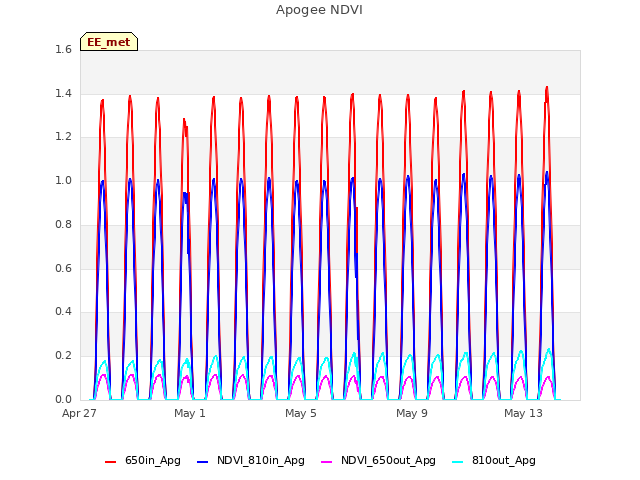This screenshot has height=480, width=640.
Task: Click the Apr 27 x-axis label
Action: point(79,413)
